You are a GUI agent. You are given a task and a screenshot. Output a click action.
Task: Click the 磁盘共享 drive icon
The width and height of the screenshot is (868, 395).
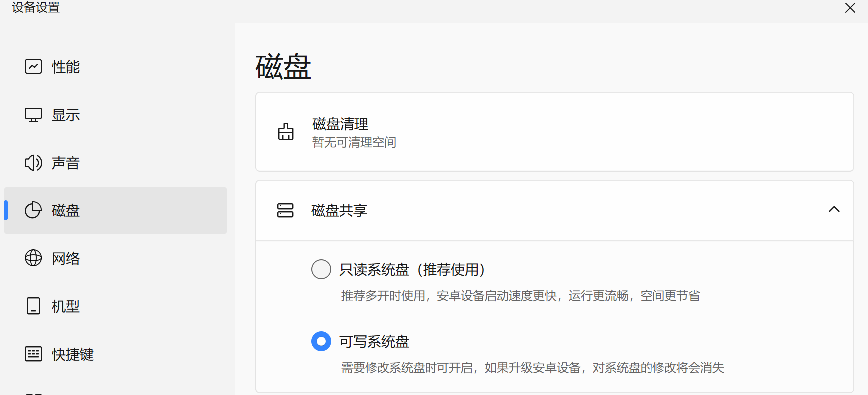285,210
